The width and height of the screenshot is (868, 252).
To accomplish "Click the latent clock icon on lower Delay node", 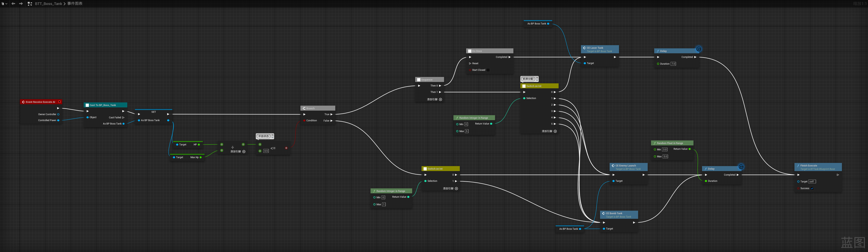I will 741,167.
